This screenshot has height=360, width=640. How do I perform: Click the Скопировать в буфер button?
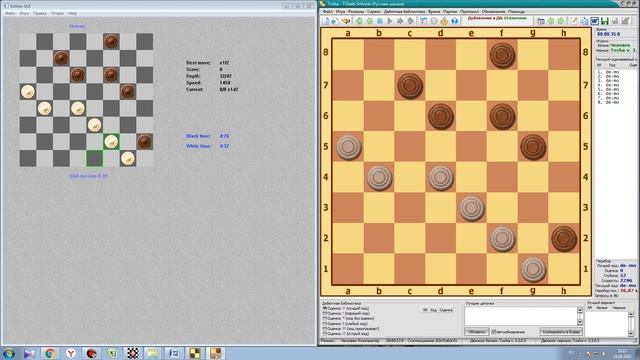(x=561, y=331)
